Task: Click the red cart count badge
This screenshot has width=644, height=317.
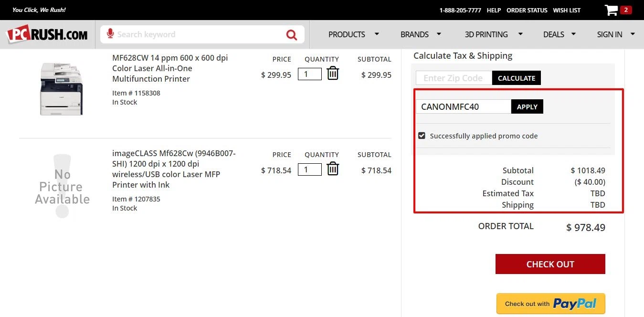Action: tap(626, 10)
